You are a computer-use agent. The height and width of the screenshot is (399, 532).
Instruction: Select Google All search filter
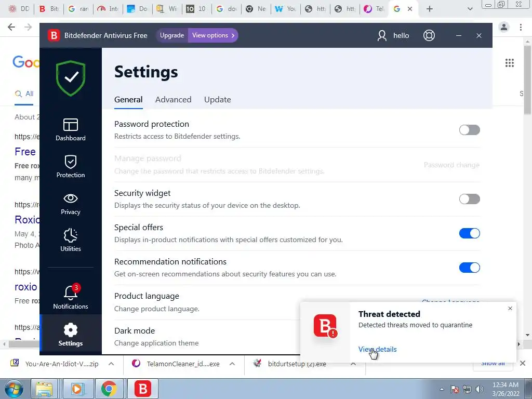click(x=24, y=94)
